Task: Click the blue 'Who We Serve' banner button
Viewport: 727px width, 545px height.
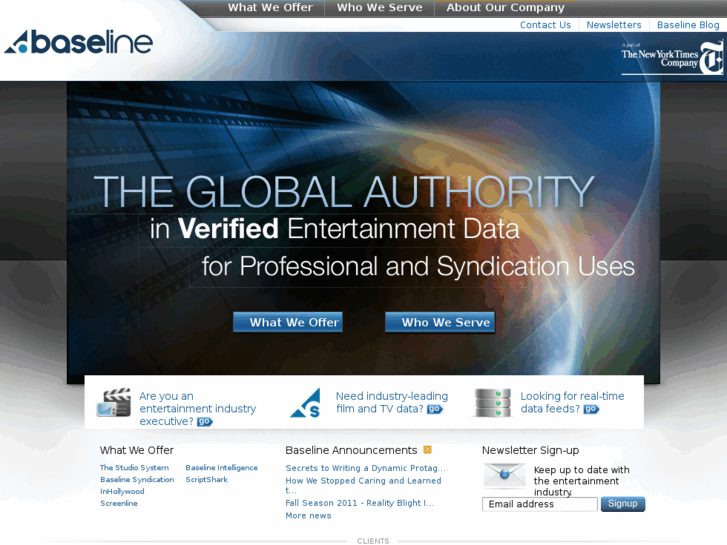Action: coord(440,322)
